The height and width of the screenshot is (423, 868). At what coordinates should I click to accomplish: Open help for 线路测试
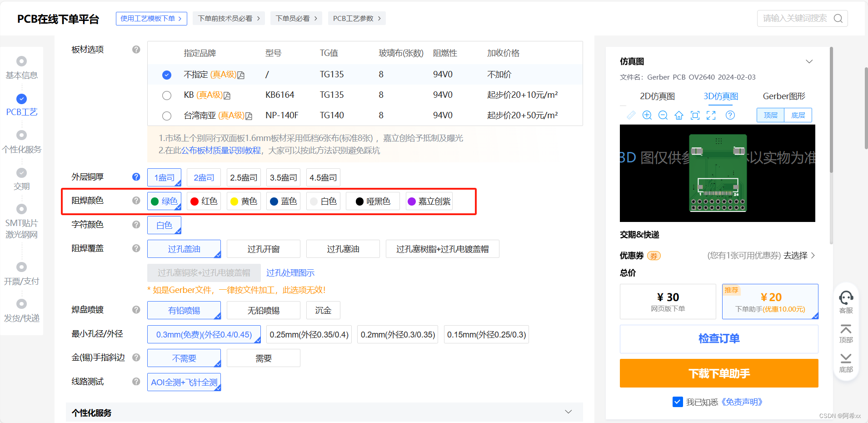(x=136, y=382)
